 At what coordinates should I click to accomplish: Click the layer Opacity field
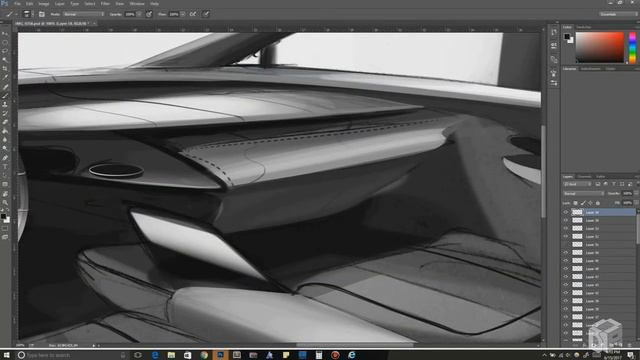pyautogui.click(x=627, y=193)
